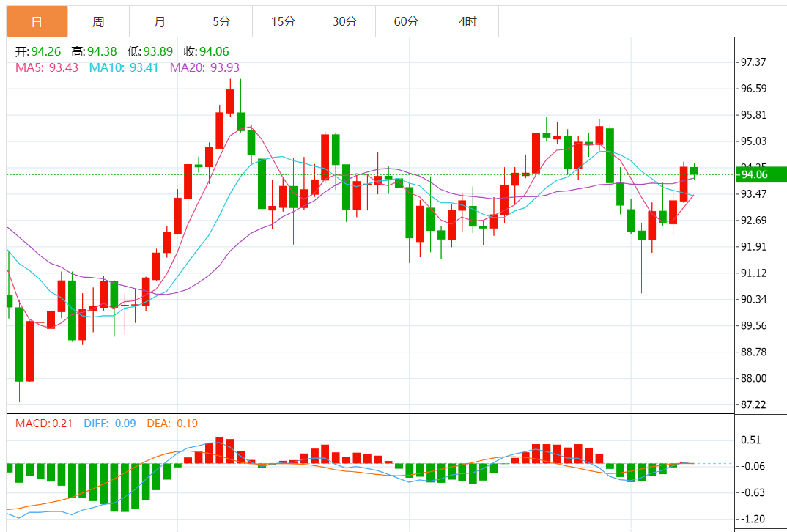Click the 95.81 price axis label

pos(754,115)
